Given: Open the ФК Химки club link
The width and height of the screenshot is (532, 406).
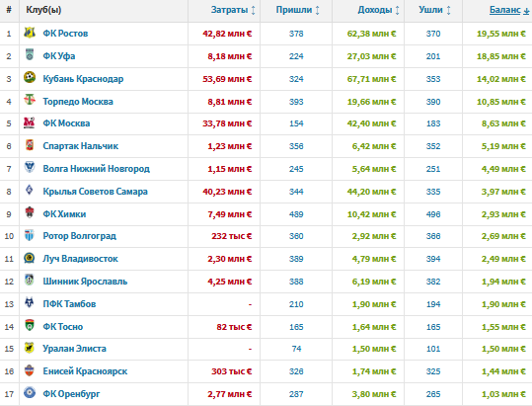Looking at the screenshot, I should pyautogui.click(x=64, y=214).
